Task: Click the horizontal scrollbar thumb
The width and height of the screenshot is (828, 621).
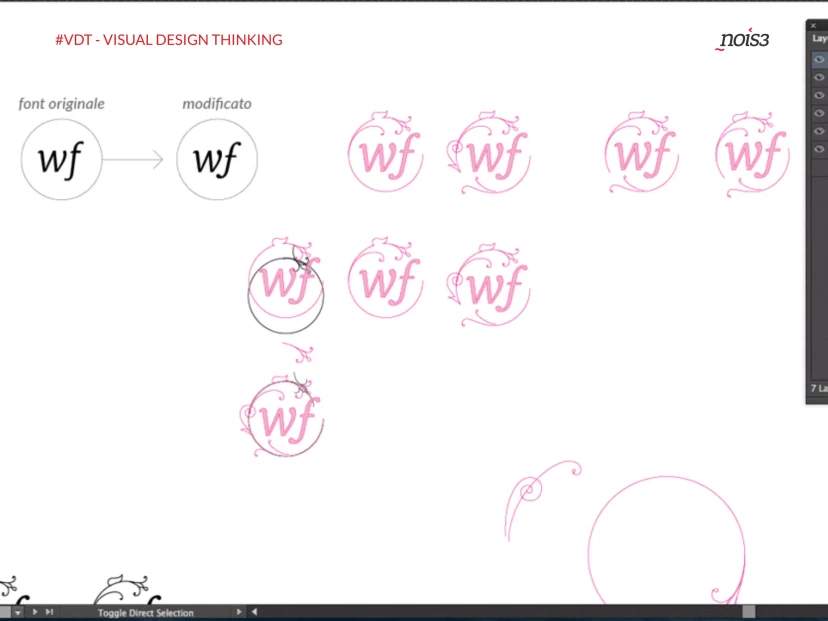Action: pyautogui.click(x=748, y=612)
